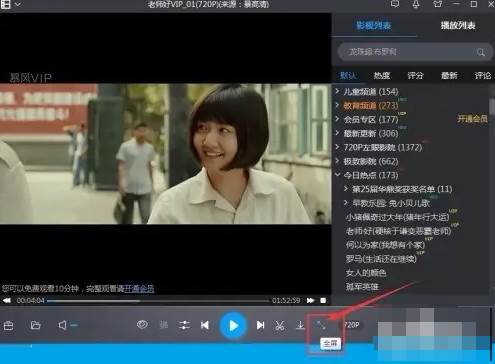Select 孤军英雄 in the list
This screenshot has height=364, width=495.
pyautogui.click(x=362, y=287)
